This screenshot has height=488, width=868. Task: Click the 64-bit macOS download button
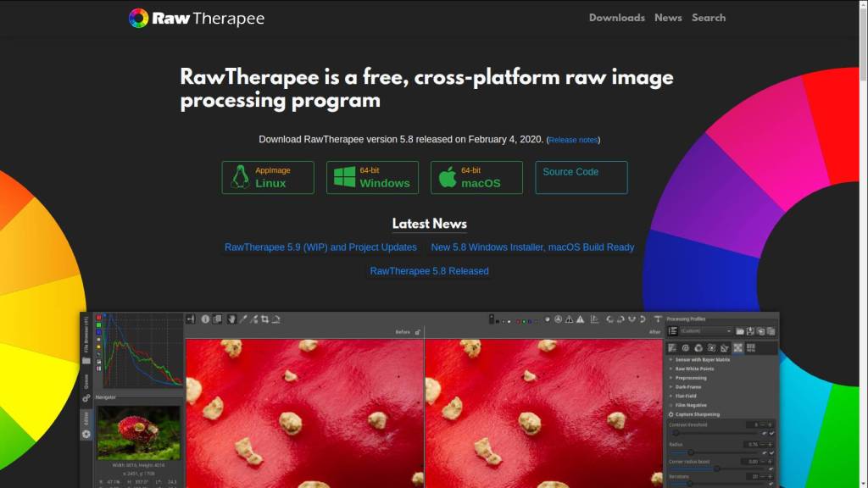(476, 178)
